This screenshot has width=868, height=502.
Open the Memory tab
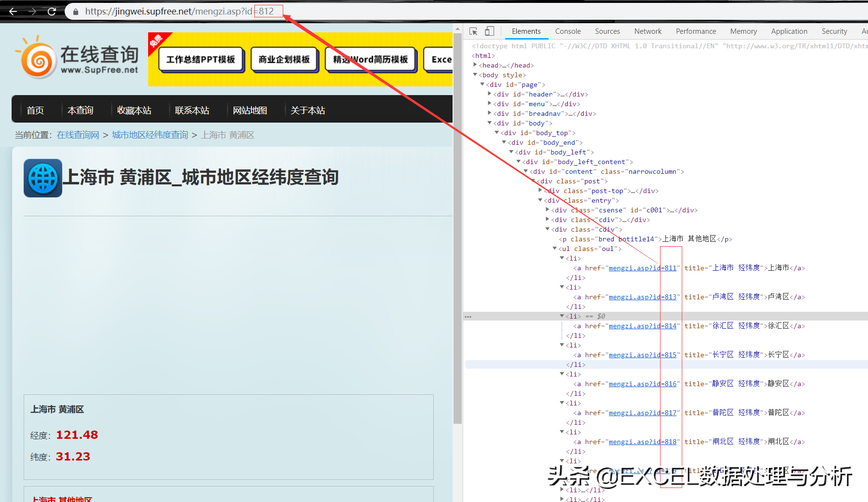[744, 31]
